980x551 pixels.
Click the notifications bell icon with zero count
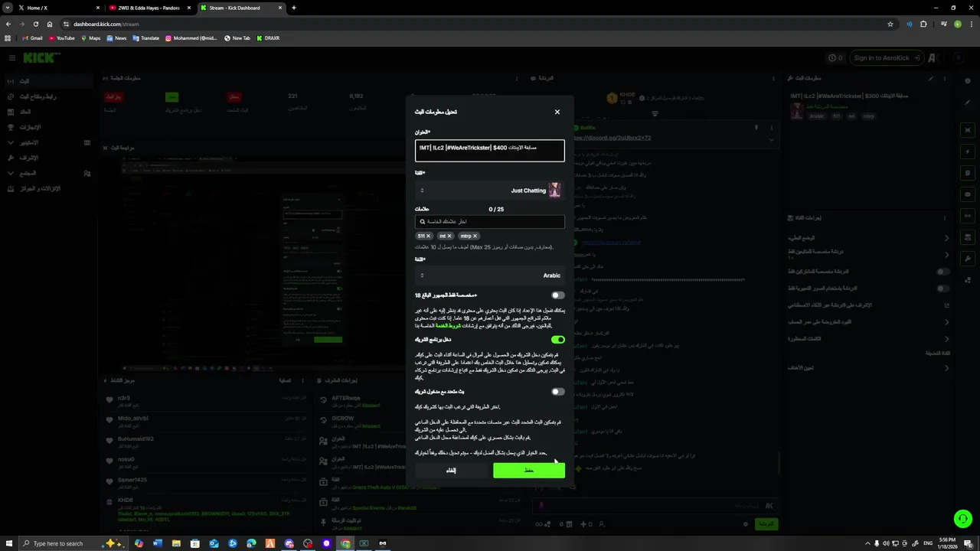(x=835, y=58)
